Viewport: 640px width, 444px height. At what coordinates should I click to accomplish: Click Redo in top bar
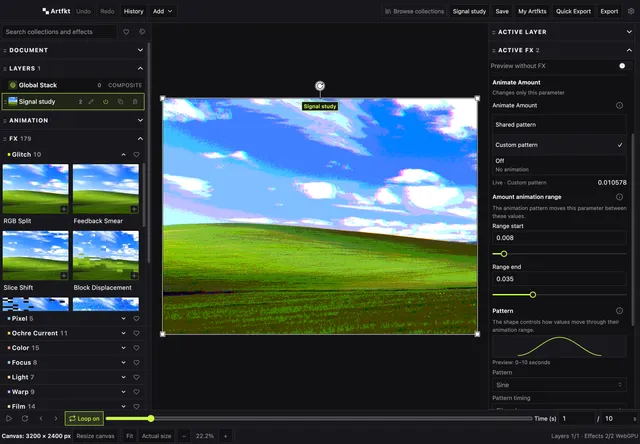[x=107, y=11]
